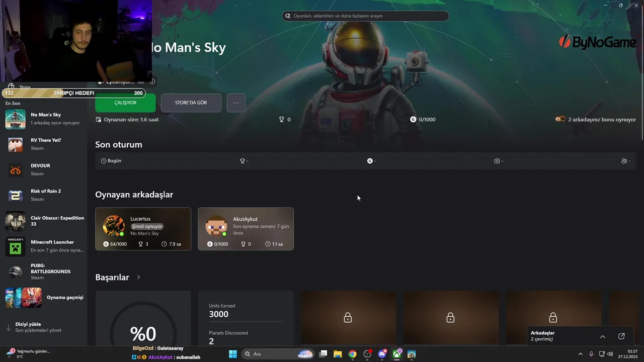Image resolution: width=644 pixels, height=362 pixels.
Task: Click Risk of Rain 2 thumbnail icon
Action: tap(16, 196)
